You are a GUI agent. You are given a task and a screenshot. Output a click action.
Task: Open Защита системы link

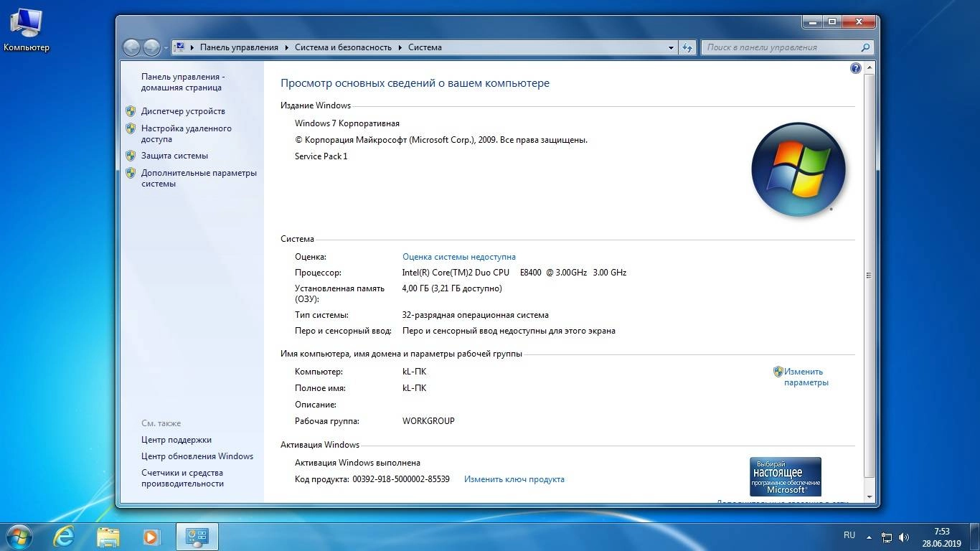[174, 156]
